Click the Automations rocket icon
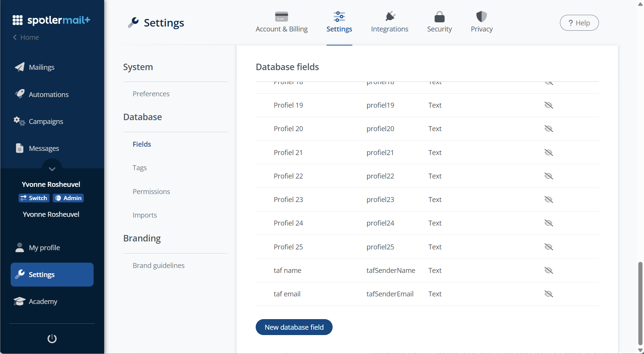 pyautogui.click(x=19, y=94)
